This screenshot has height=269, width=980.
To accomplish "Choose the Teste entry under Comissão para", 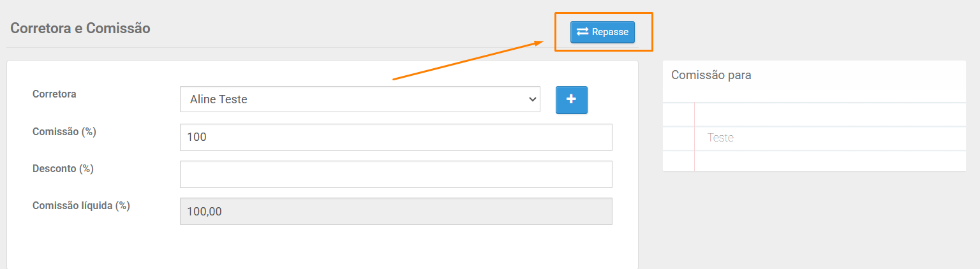I will (720, 138).
